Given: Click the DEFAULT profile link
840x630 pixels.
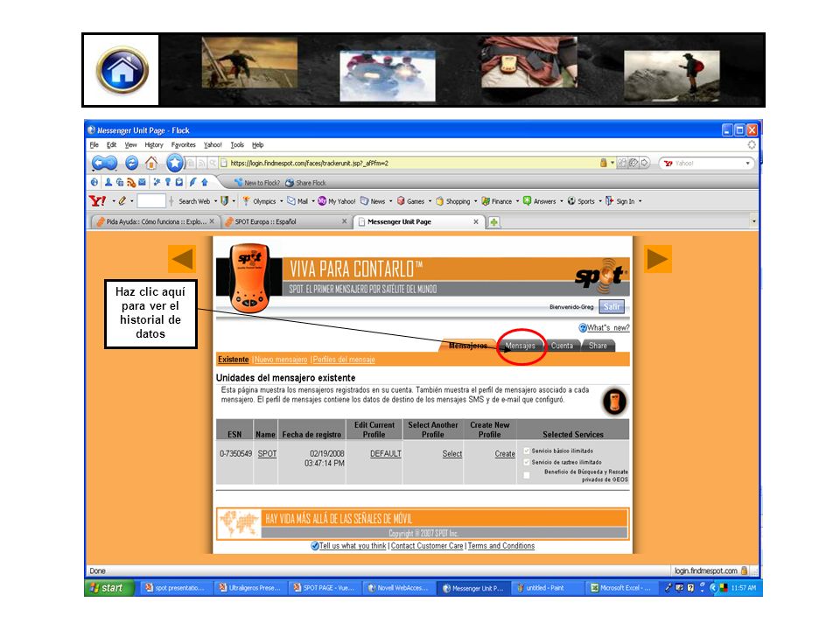Looking at the screenshot, I should (386, 454).
